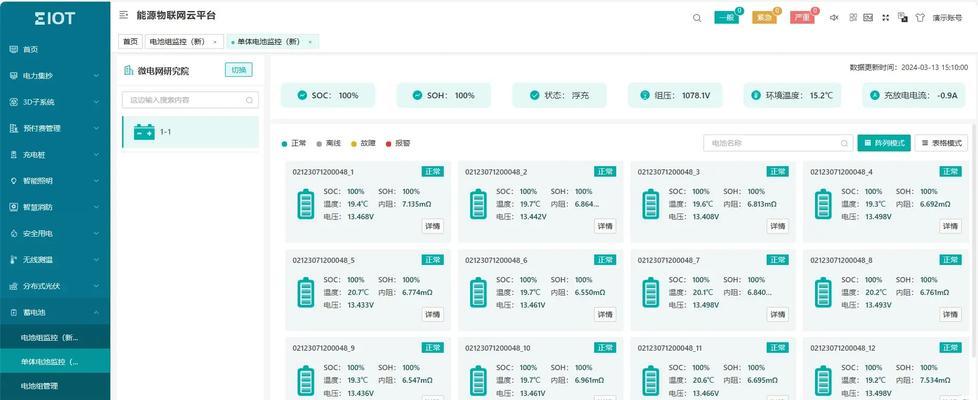Open 详情 for cell 02123071200048_8
978x400 pixels.
(950, 314)
